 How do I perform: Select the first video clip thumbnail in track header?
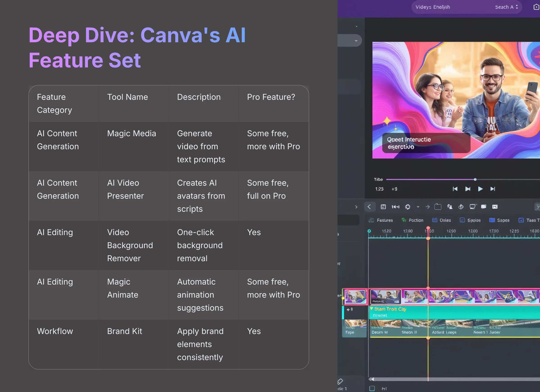pos(355,297)
